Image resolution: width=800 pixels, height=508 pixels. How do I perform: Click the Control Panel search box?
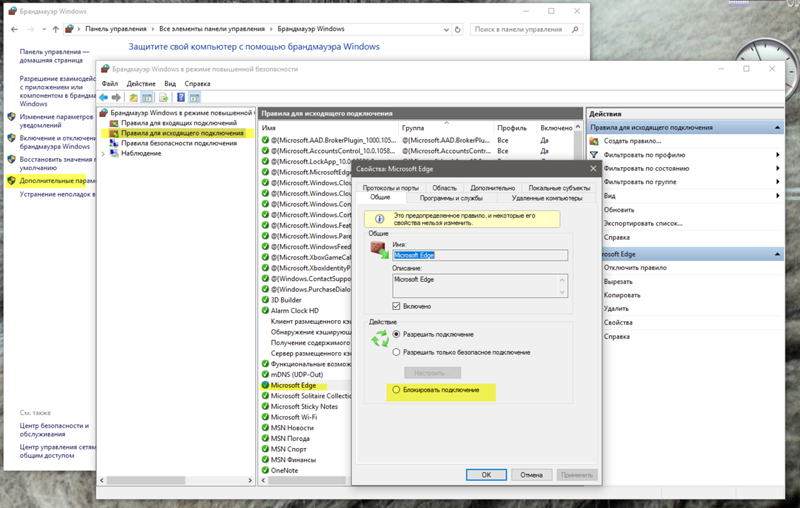click(527, 30)
